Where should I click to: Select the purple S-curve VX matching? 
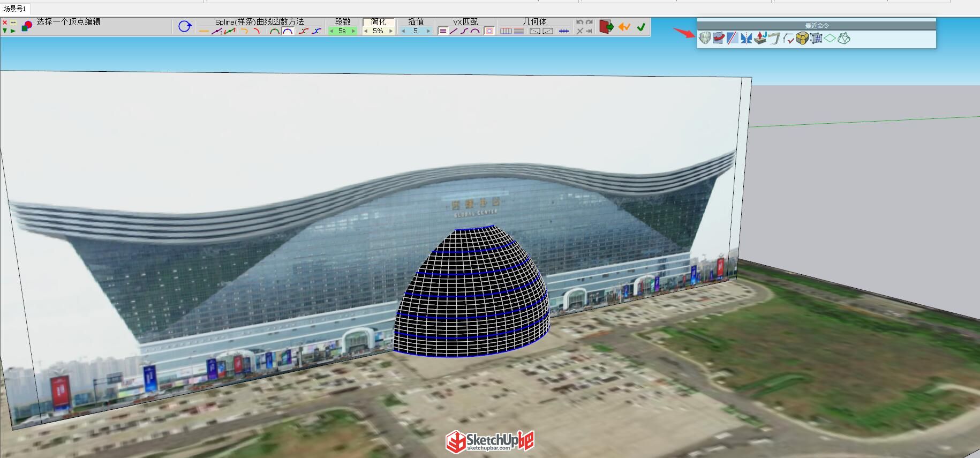[x=464, y=31]
